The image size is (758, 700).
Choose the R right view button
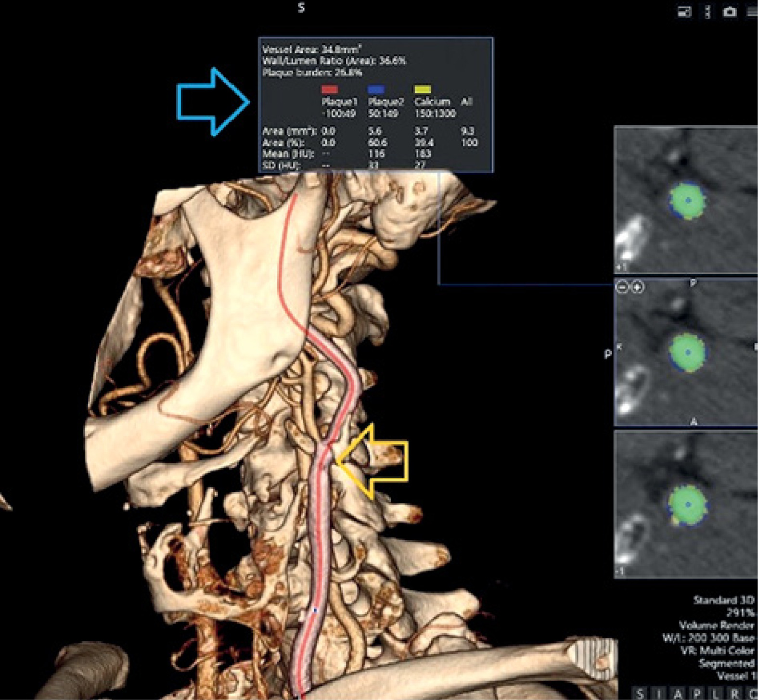click(734, 693)
